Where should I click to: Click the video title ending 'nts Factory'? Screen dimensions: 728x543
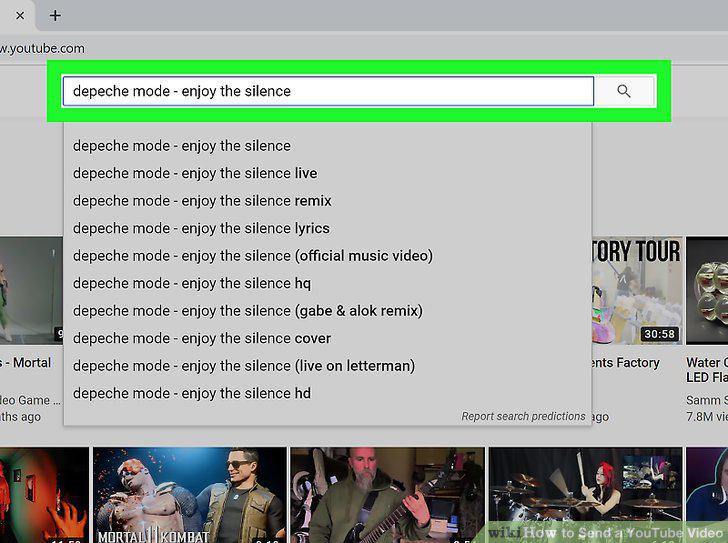[626, 362]
